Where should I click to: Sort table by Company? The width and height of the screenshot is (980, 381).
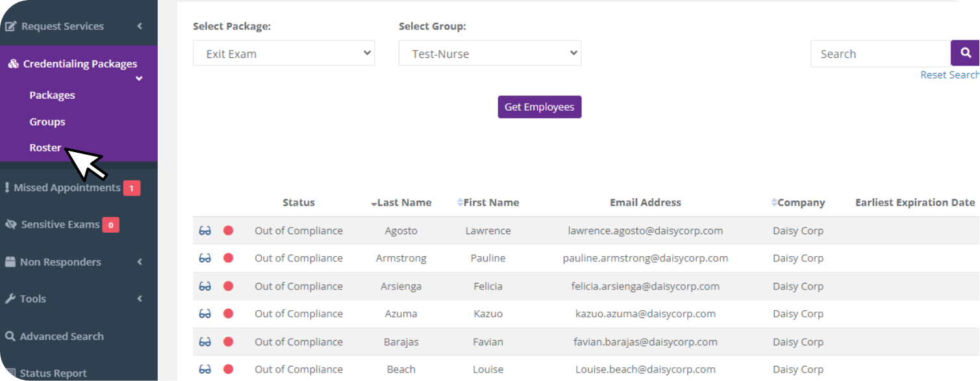pos(798,203)
